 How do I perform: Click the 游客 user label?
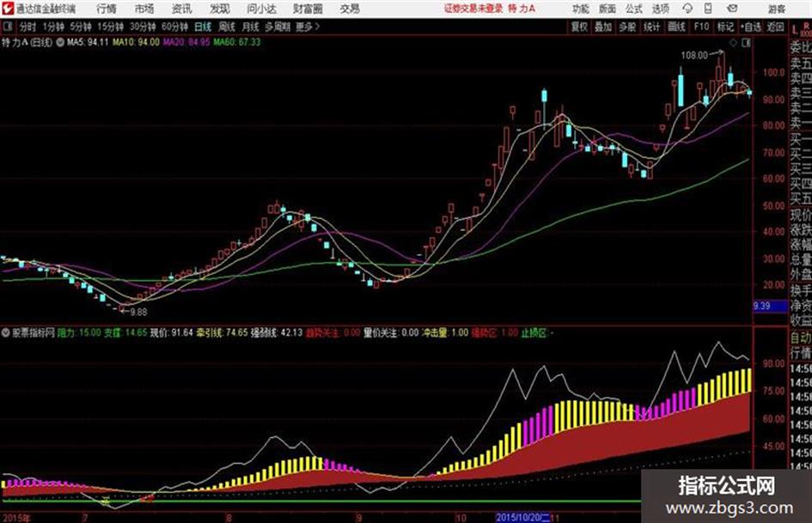point(776,9)
